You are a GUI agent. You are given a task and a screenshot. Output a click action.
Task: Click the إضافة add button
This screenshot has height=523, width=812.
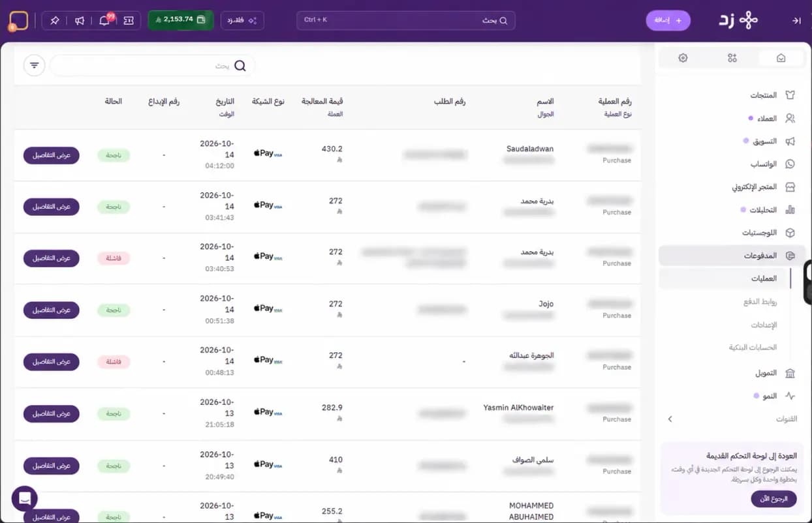point(668,20)
